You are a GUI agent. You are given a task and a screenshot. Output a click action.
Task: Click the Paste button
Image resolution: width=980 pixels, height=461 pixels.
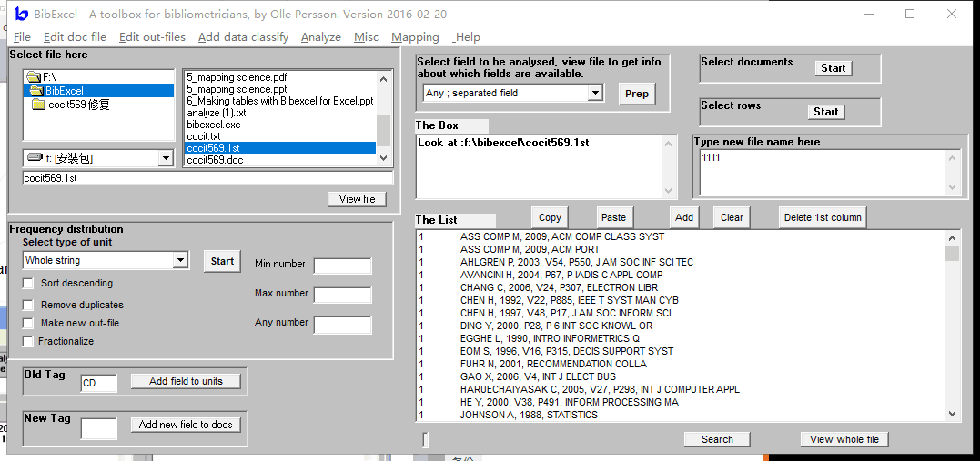pos(613,217)
